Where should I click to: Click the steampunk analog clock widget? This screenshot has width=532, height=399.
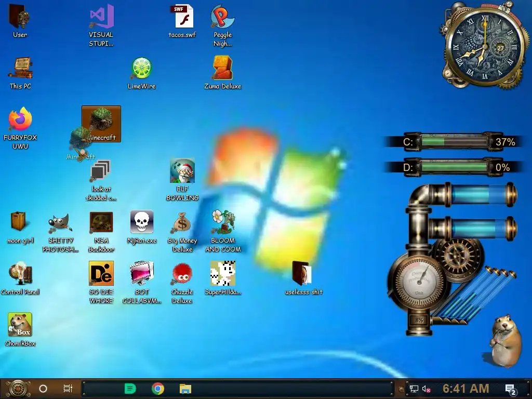485,46
